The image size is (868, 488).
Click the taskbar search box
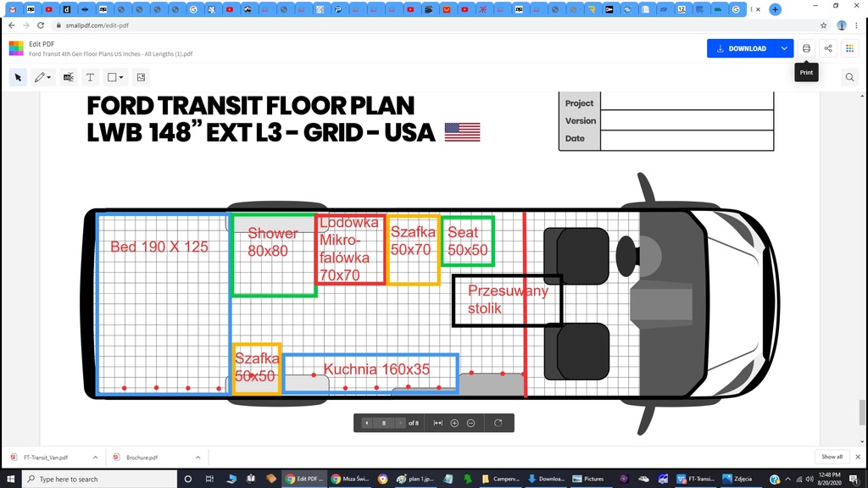100,479
